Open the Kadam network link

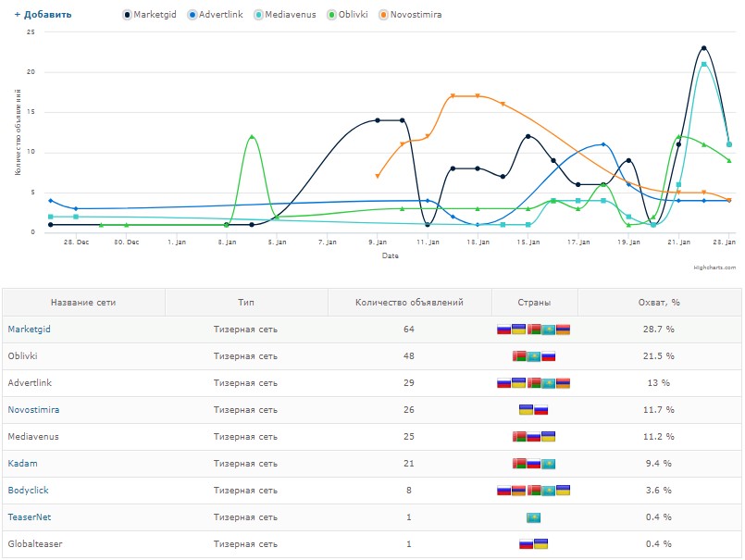[x=22, y=464]
